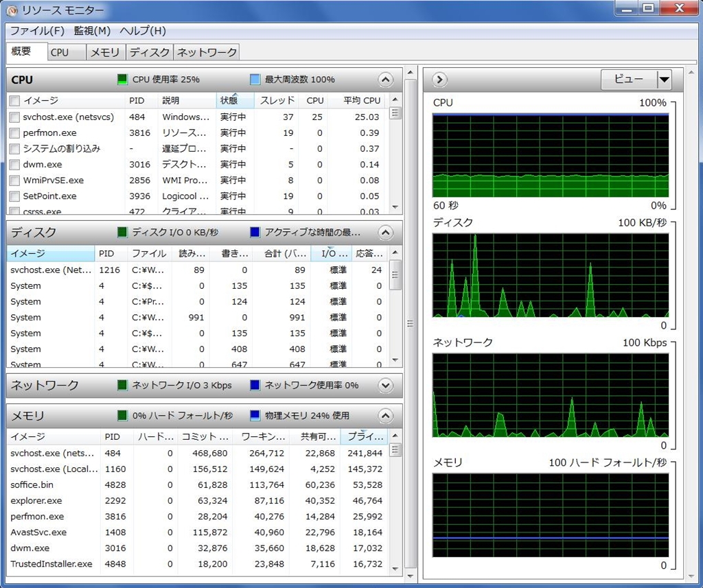
Task: Switch to the ネットワーク tab
Action: (x=207, y=52)
